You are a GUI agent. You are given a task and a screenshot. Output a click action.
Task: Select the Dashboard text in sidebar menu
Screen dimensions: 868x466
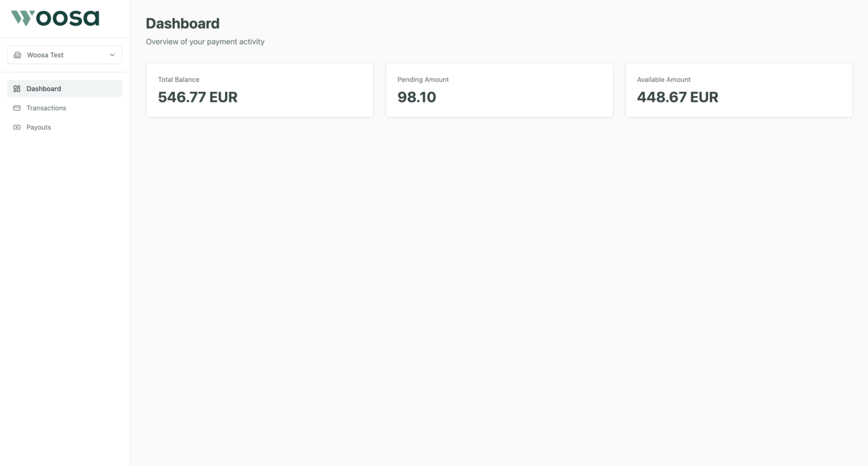tap(43, 89)
